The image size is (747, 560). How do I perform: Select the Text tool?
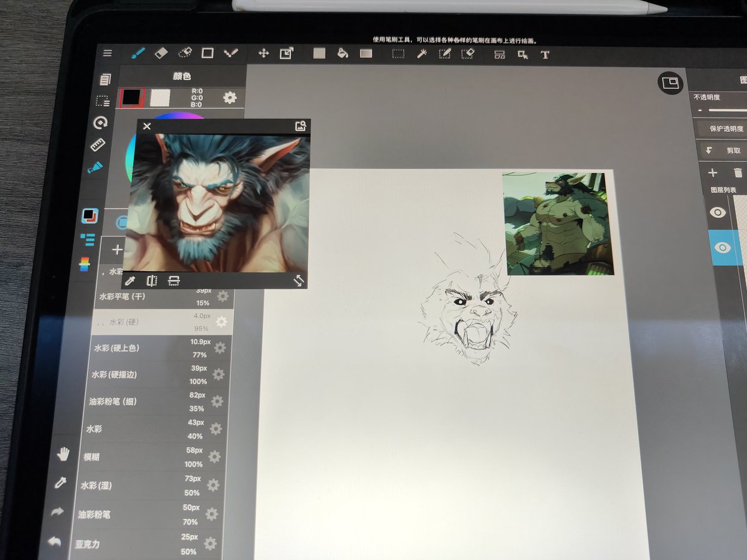[545, 55]
